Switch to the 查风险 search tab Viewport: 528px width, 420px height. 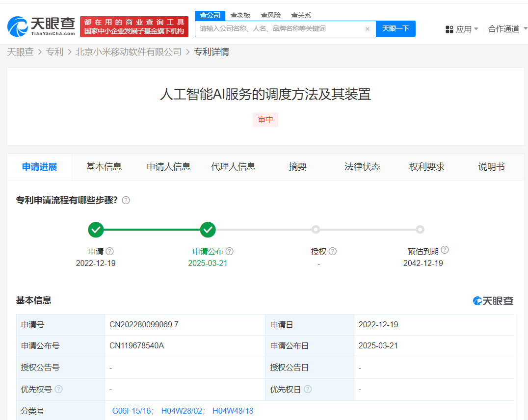(271, 15)
